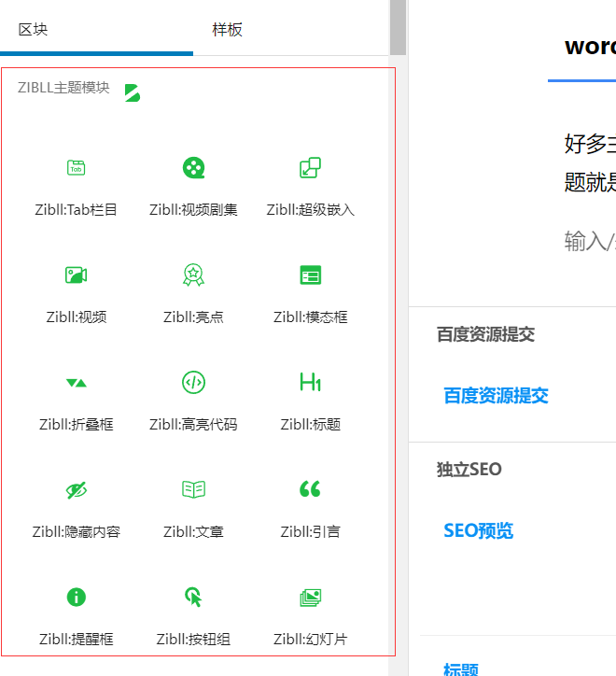This screenshot has width=616, height=676.
Task: Insert the Zibll:视频 block
Action: pos(77,292)
